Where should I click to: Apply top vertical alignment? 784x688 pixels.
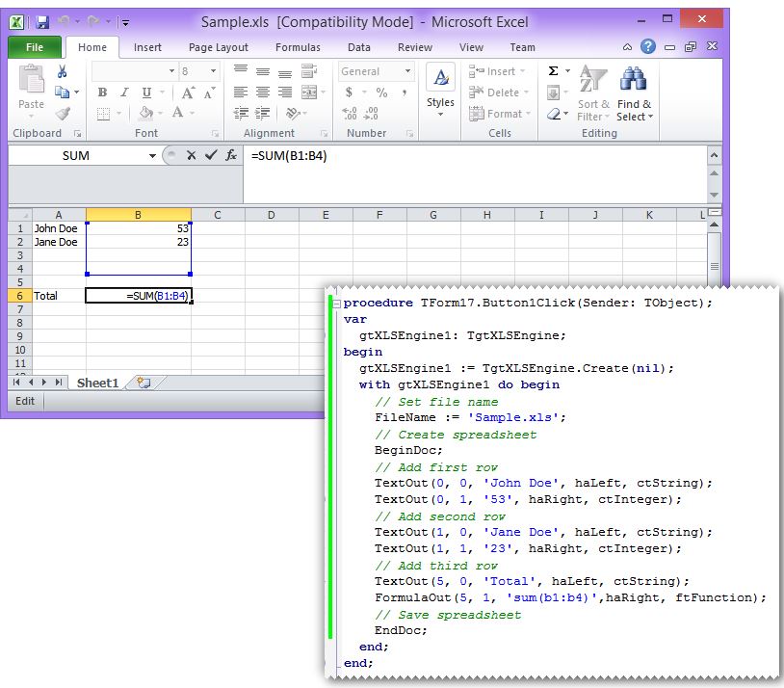[x=241, y=70]
